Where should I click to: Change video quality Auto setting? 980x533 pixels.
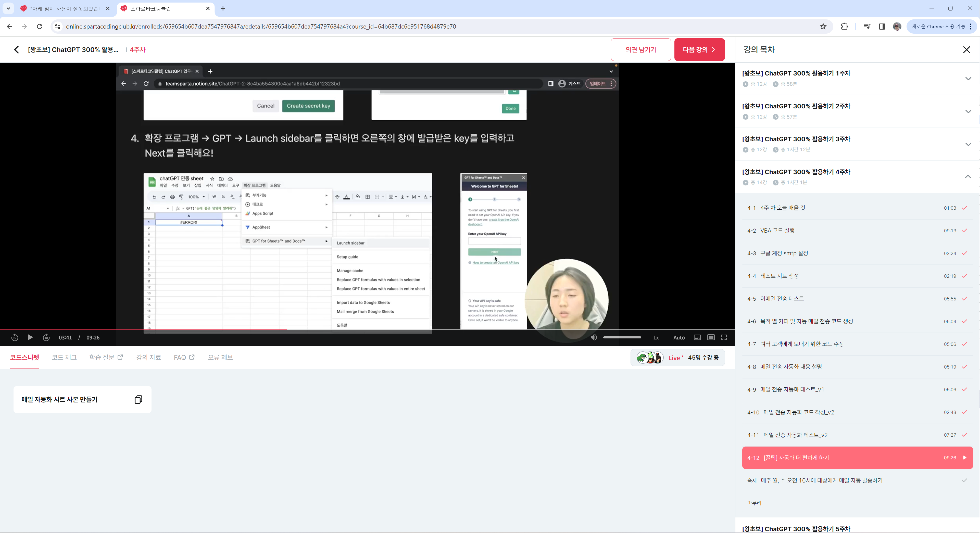pyautogui.click(x=679, y=338)
